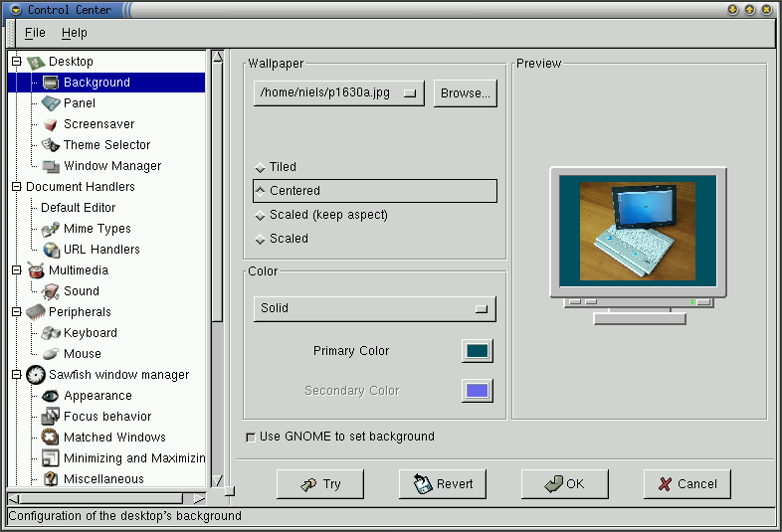Select the Tiled wallpaper option
Screen dimensions: 782x532
coord(261,167)
